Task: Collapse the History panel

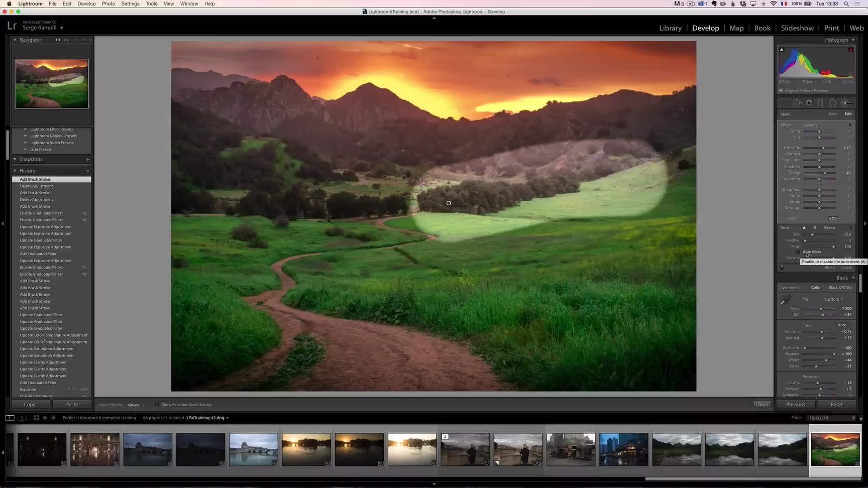Action: click(x=15, y=171)
